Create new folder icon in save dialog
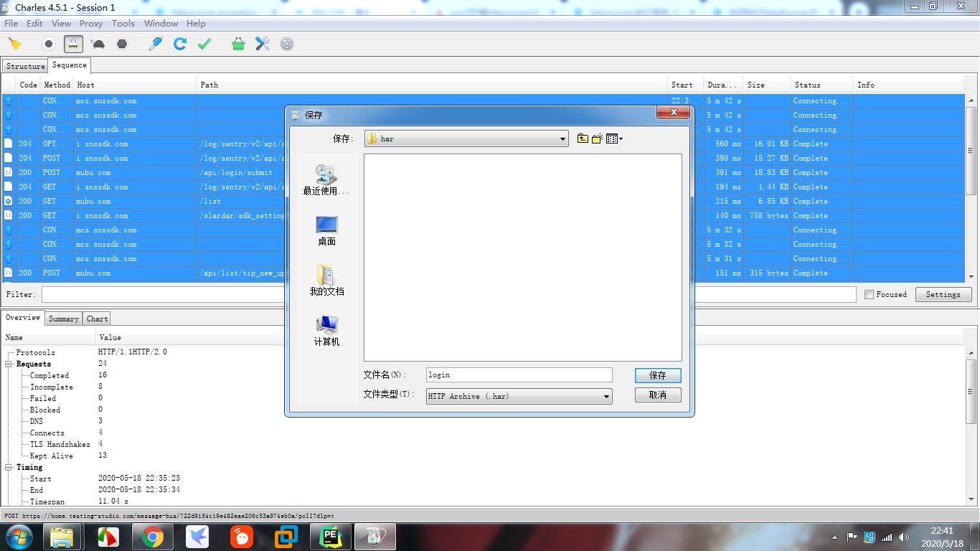 tap(597, 138)
